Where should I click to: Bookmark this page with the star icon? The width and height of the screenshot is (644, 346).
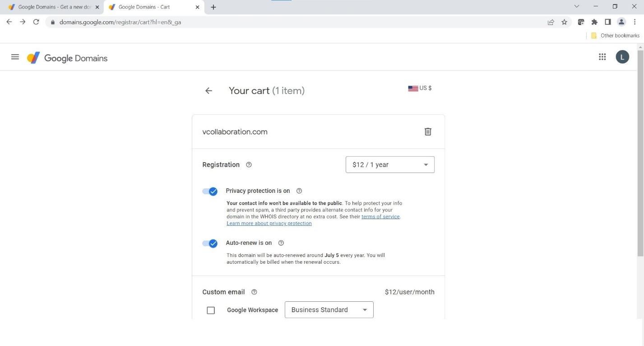click(564, 22)
